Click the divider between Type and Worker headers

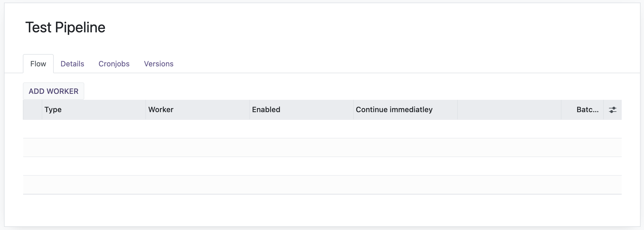(x=146, y=110)
